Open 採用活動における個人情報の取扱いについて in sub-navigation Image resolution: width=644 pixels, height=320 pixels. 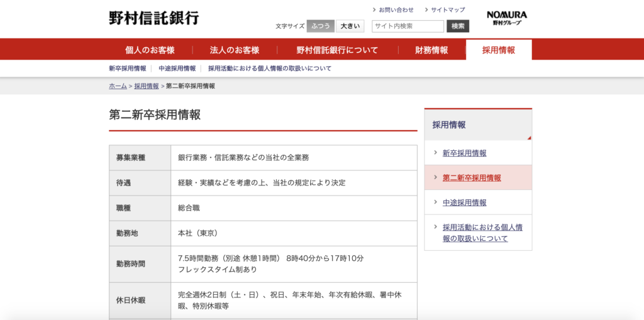269,69
